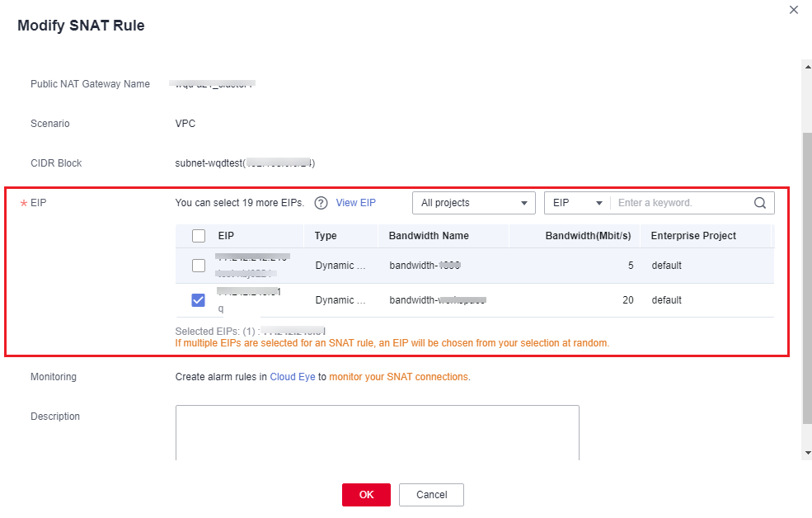Viewport: 812px width, 518px height.
Task: Uncheck the 20 Mbit/s EIP checkbox
Action: click(x=199, y=300)
